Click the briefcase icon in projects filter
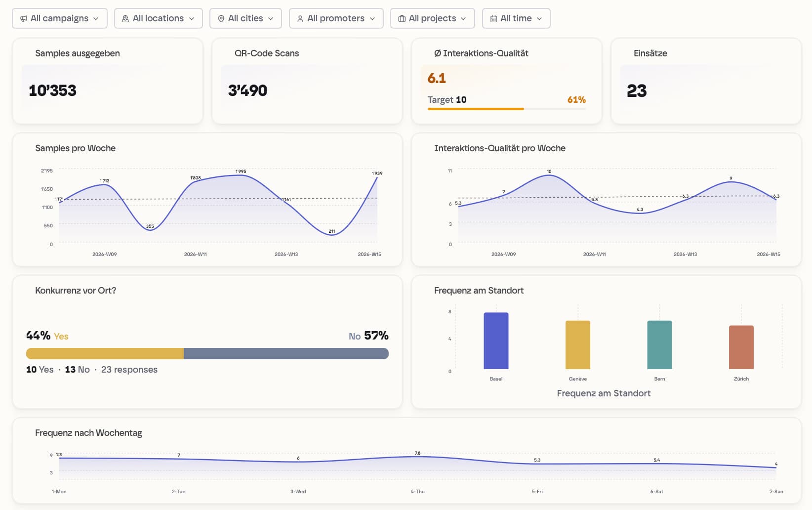812x510 pixels. coord(402,19)
